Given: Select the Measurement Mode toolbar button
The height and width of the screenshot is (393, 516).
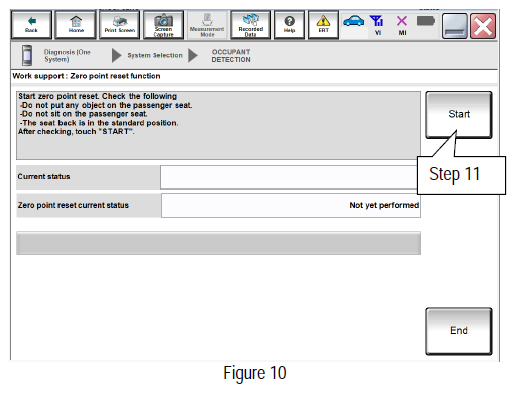Looking at the screenshot, I should coord(207,25).
